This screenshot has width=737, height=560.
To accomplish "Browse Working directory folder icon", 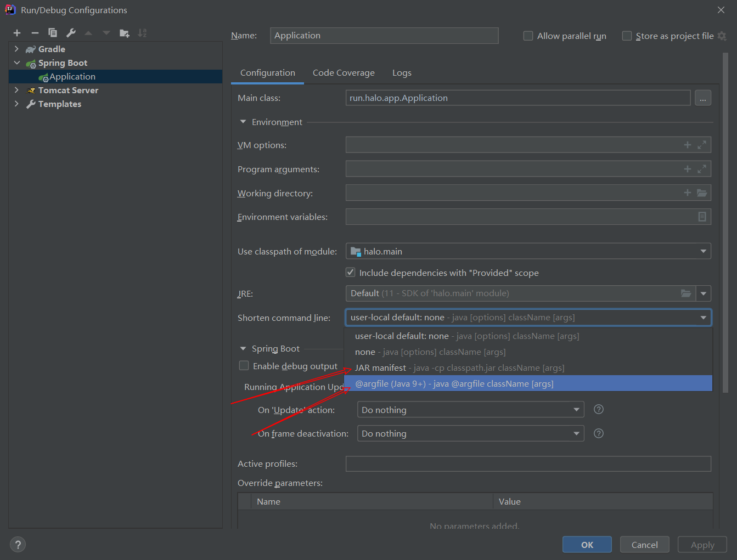I will pos(702,193).
